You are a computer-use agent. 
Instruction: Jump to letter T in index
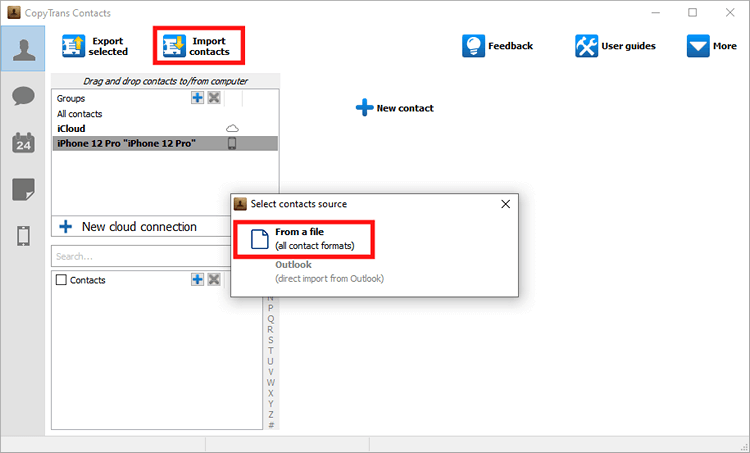271,351
